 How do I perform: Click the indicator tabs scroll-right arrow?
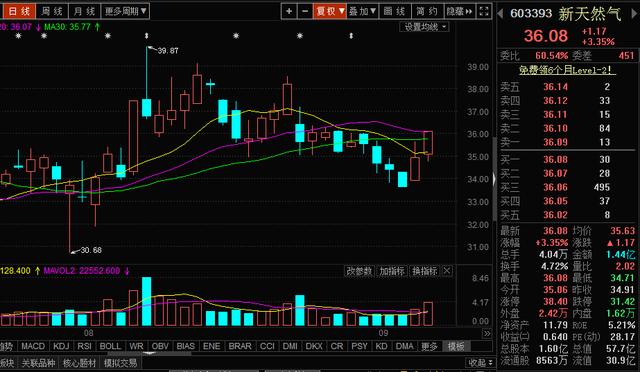tap(487, 334)
